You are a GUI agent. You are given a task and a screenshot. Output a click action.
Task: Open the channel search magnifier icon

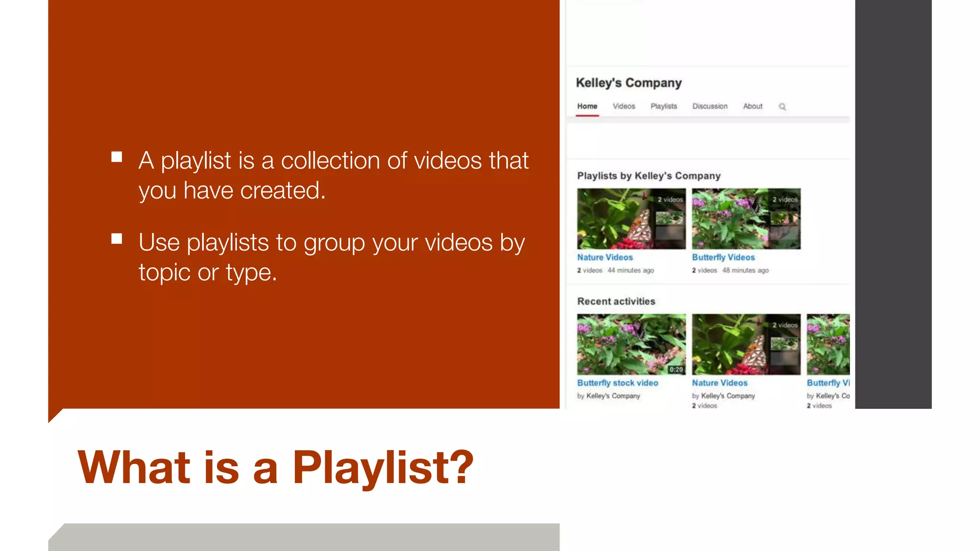(782, 107)
